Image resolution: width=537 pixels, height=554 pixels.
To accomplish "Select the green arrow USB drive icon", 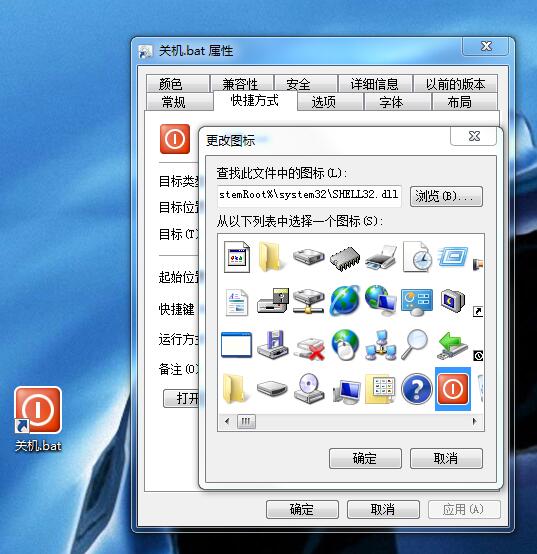I will pos(453,346).
